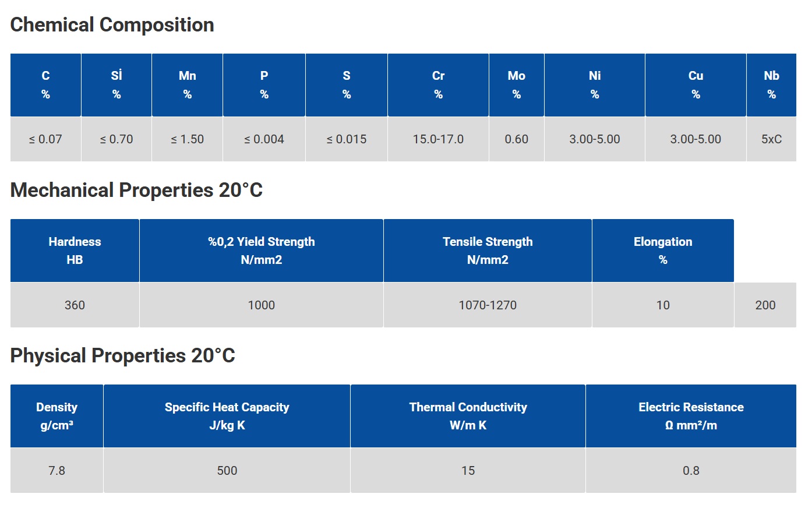Select the 1070-1270 tensile strength value

pos(488,305)
